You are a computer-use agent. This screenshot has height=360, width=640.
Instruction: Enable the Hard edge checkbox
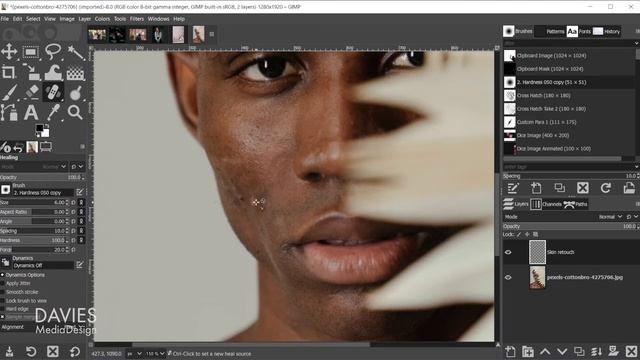(2, 309)
